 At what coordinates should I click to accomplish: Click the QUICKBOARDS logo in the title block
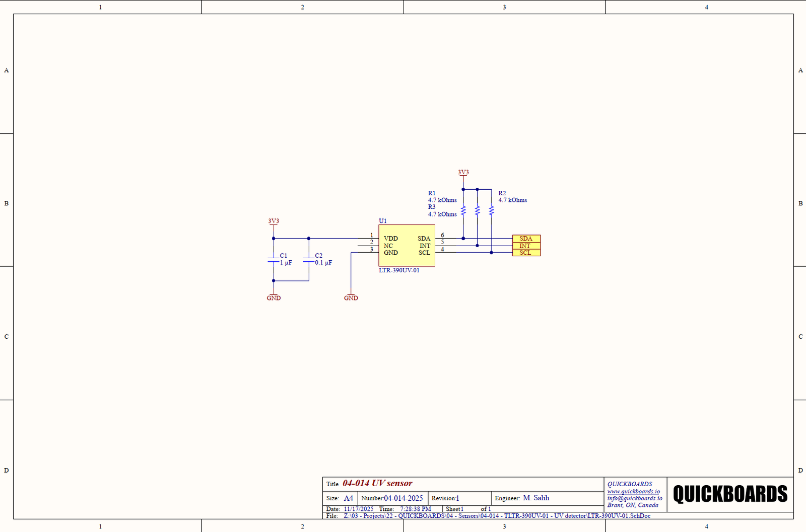tap(730, 494)
